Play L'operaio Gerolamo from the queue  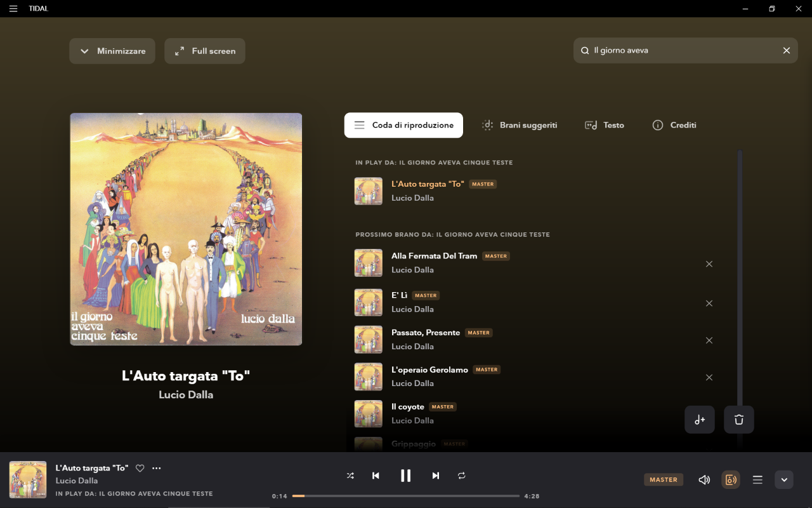tap(429, 370)
